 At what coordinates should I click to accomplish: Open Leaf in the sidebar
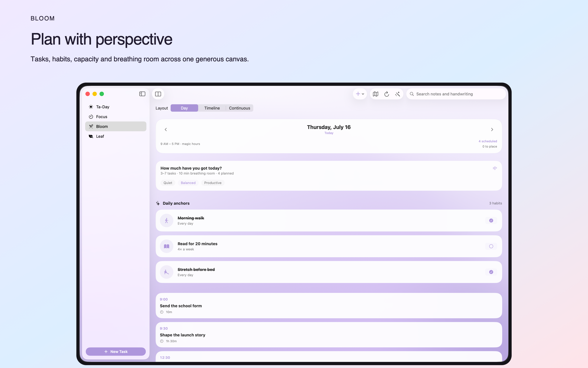click(116, 136)
